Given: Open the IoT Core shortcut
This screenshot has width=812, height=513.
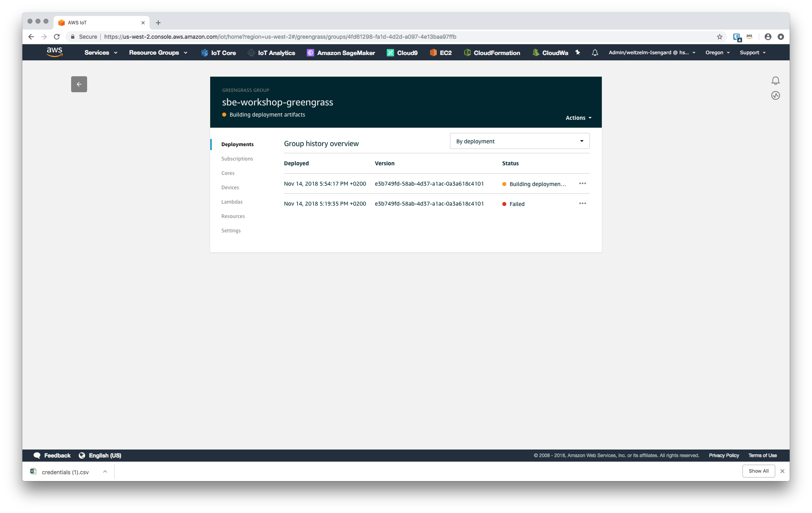Looking at the screenshot, I should (x=219, y=53).
